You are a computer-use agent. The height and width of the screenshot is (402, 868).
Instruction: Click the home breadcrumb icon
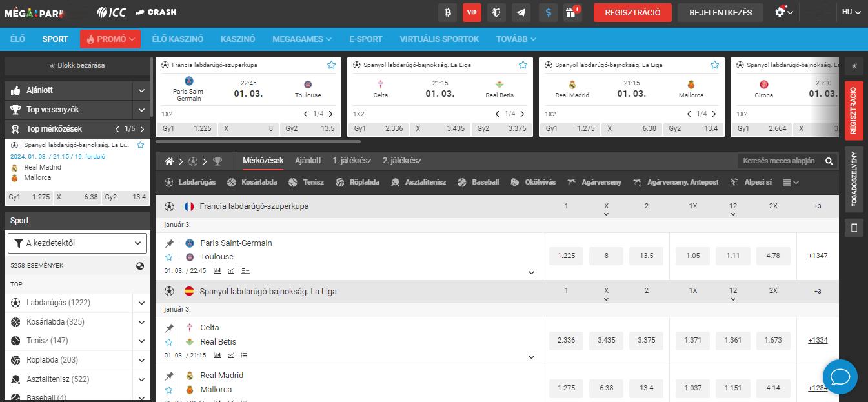[169, 161]
